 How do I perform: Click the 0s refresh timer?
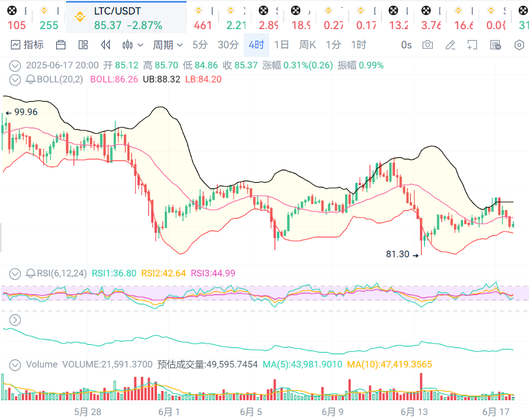pos(406,45)
